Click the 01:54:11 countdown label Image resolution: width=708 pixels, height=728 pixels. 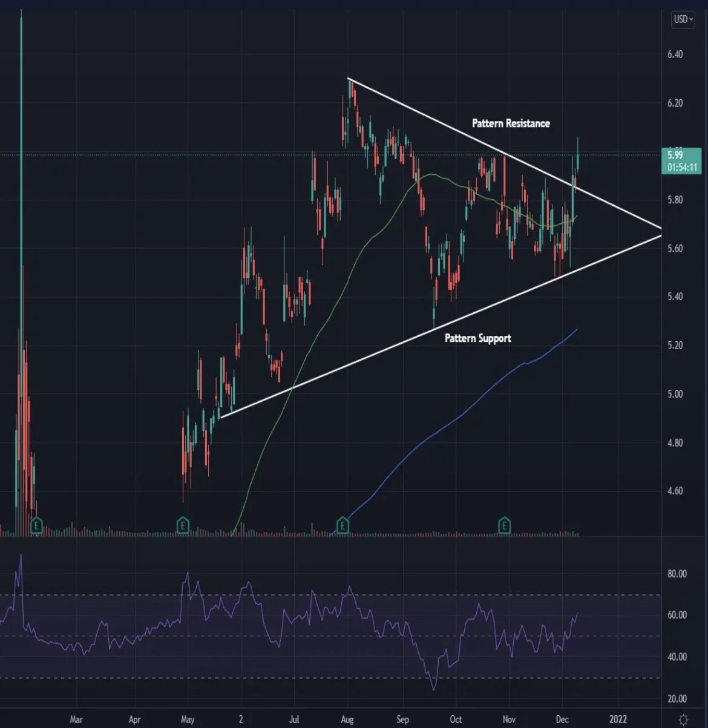[682, 167]
